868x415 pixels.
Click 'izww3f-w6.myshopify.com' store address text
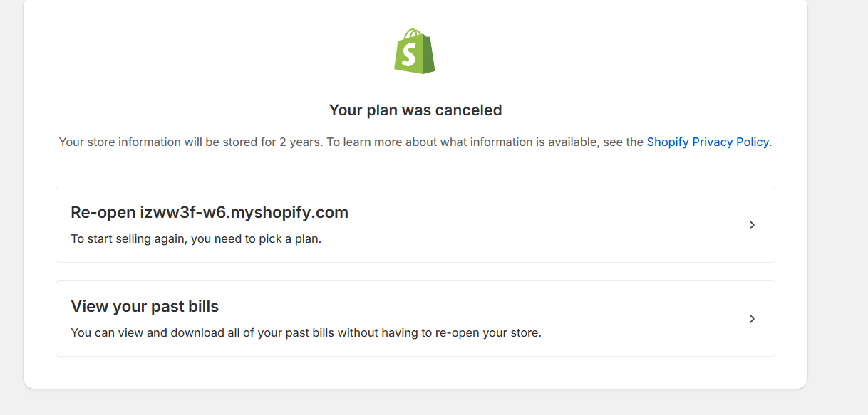(244, 212)
